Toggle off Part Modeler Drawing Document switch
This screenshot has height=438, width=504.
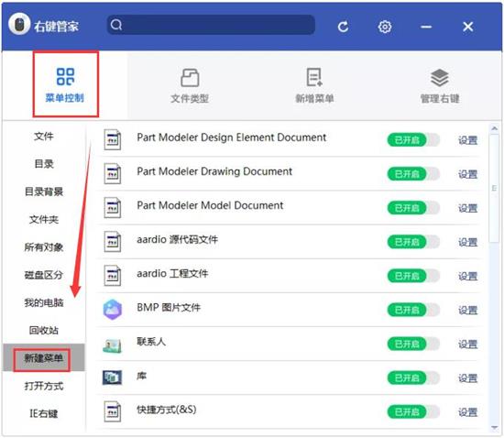pos(413,174)
